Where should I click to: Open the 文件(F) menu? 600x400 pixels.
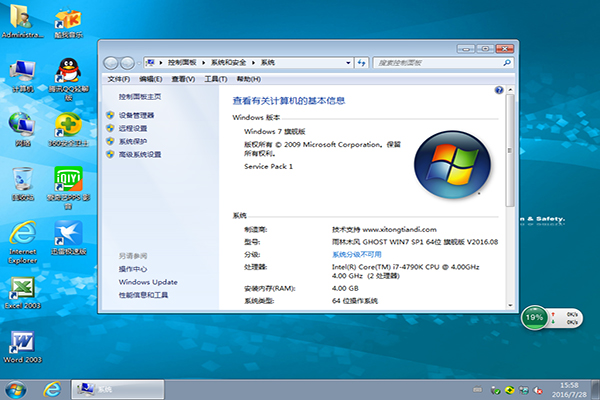point(119,79)
